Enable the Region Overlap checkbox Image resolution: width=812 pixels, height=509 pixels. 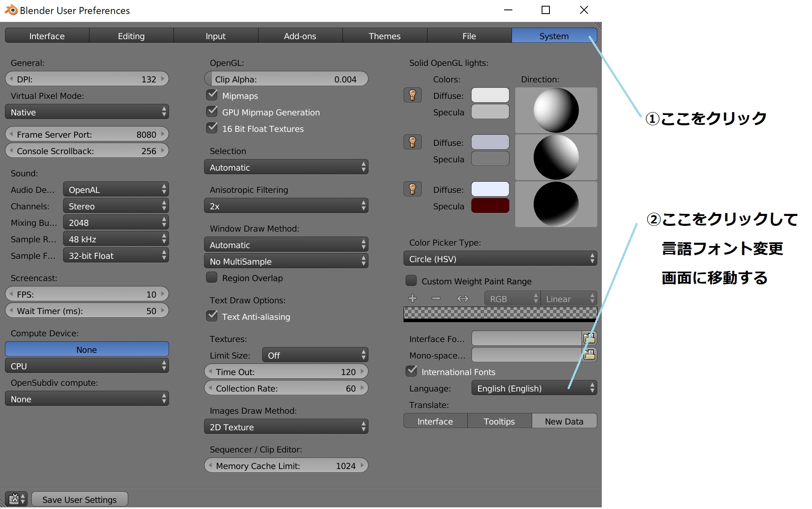212,277
